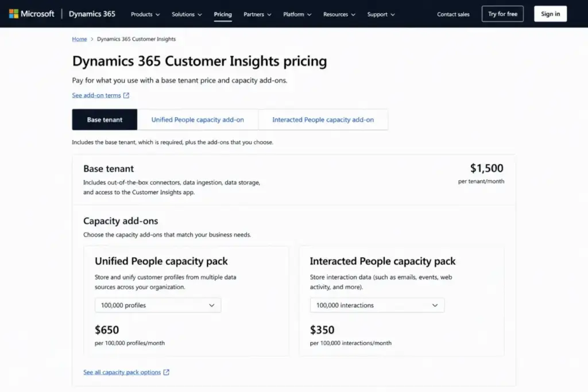Expand the Partners menu
This screenshot has height=392, width=588.
click(x=257, y=14)
